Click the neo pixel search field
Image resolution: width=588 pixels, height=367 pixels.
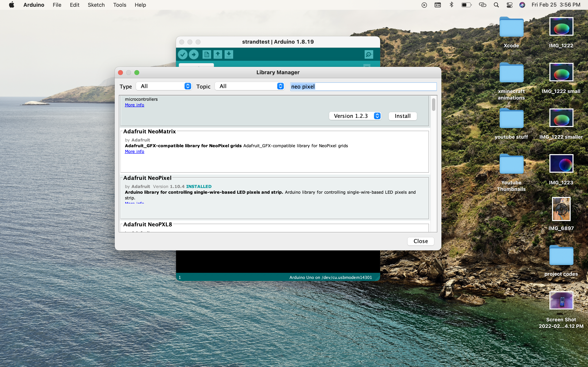point(363,87)
